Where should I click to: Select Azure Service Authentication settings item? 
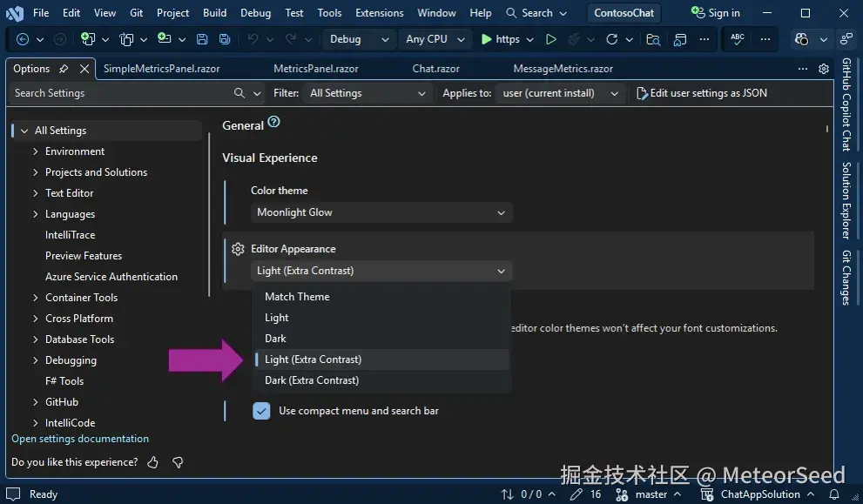(111, 277)
